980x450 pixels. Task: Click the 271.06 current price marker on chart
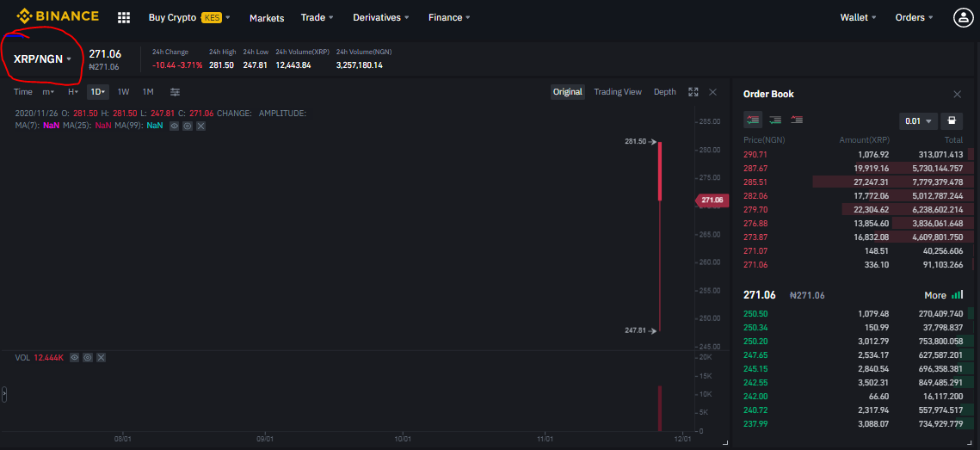(x=711, y=200)
